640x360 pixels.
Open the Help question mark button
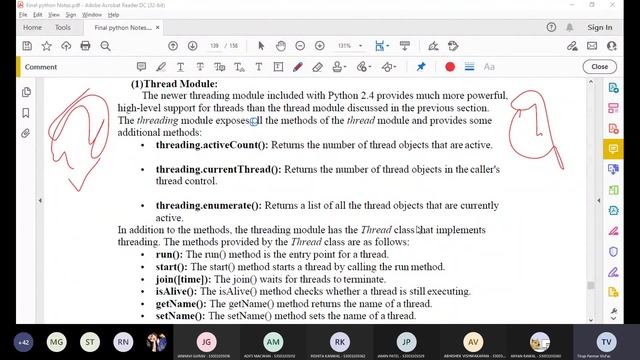pyautogui.click(x=551, y=27)
